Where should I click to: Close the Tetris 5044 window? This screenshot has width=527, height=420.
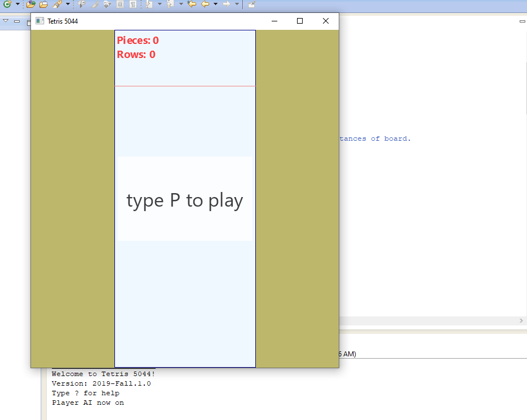coord(326,21)
